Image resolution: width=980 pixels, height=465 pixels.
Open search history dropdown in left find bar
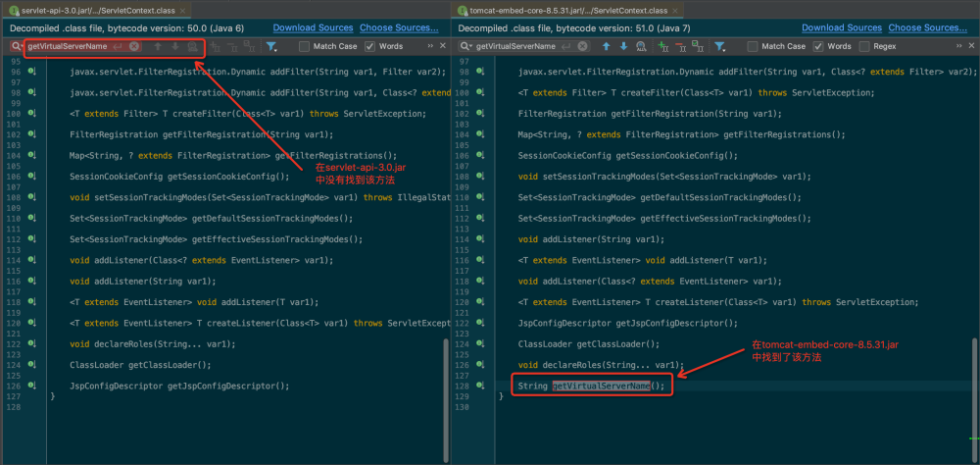tap(17, 46)
